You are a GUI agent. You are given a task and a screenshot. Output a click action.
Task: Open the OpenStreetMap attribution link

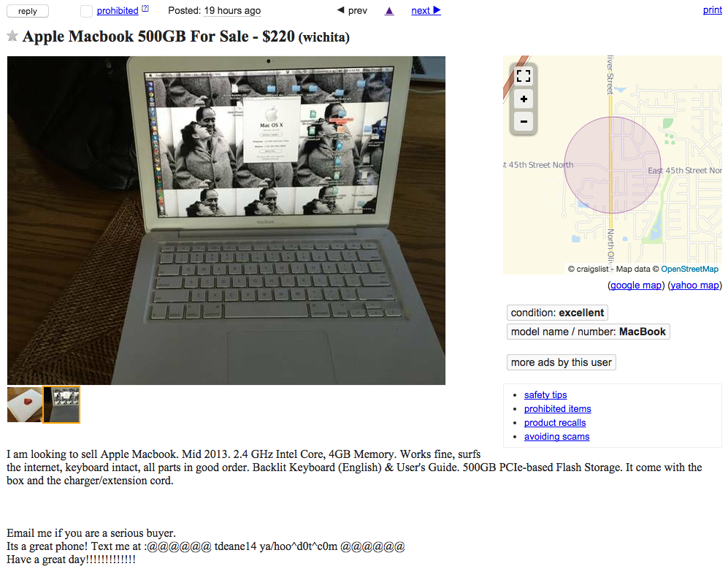(x=689, y=269)
